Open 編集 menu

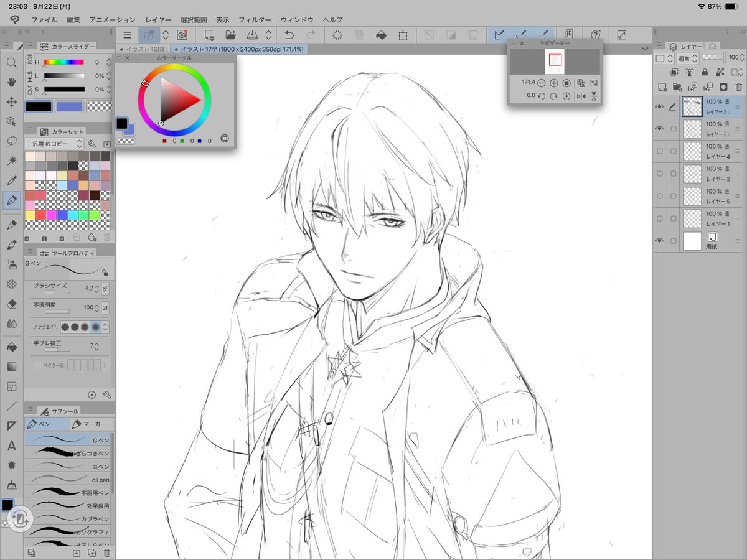73,20
